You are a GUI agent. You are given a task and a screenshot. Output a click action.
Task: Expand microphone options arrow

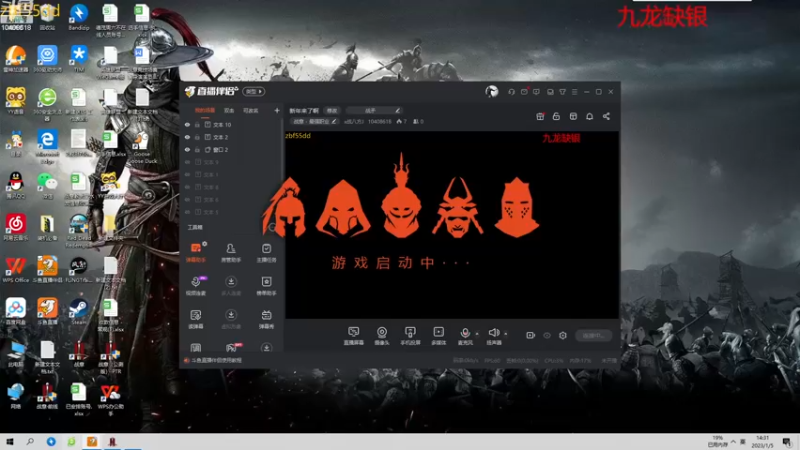coord(478,334)
